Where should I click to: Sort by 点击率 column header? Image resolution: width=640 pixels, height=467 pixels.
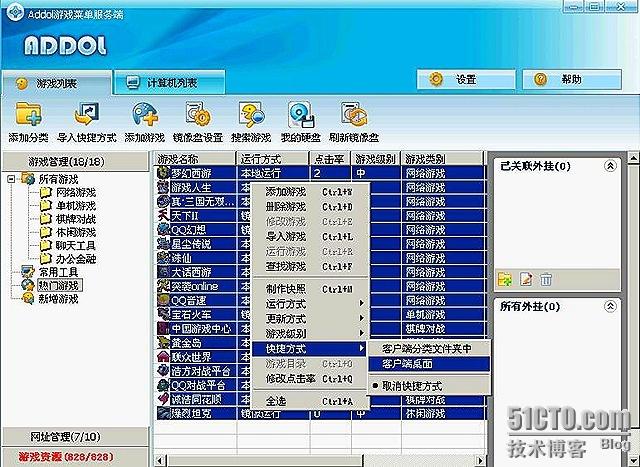click(330, 158)
